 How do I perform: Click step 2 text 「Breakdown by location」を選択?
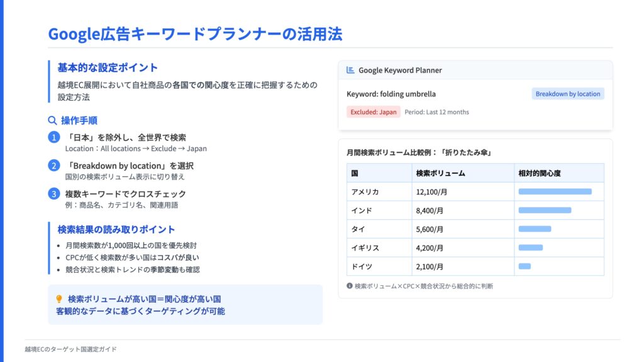tap(130, 166)
